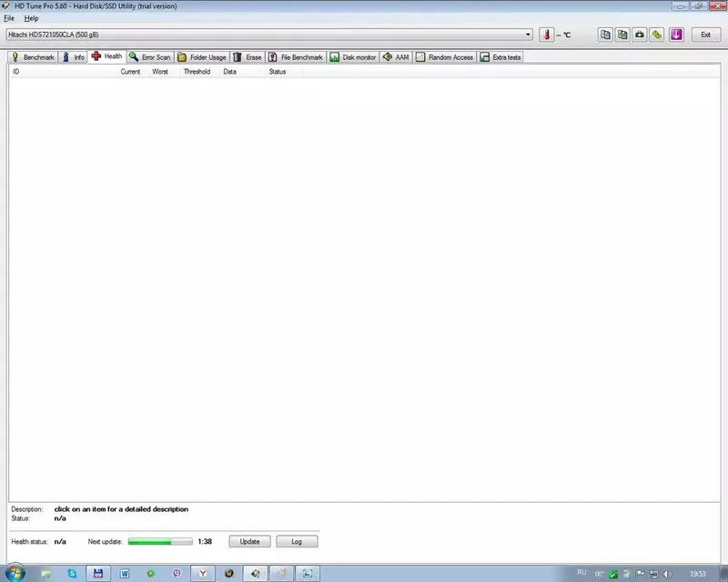The image size is (728, 582).
Task: Click the Data column header
Action: pyautogui.click(x=230, y=72)
